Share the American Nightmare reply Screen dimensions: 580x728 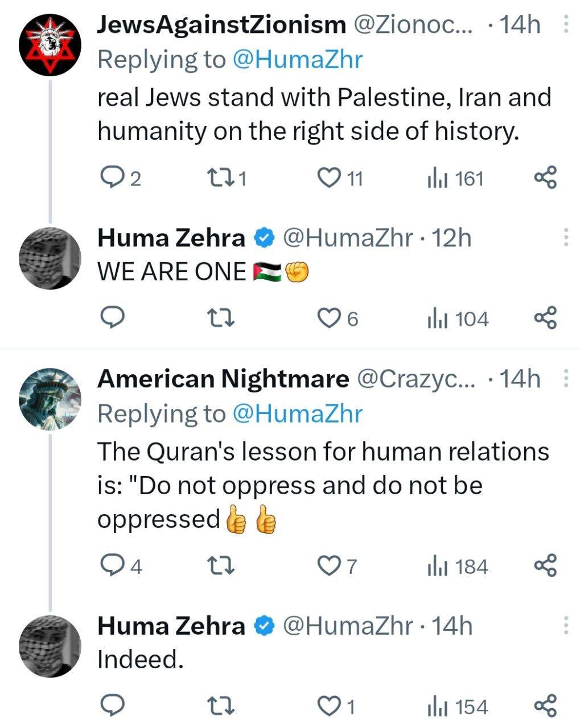point(545,566)
